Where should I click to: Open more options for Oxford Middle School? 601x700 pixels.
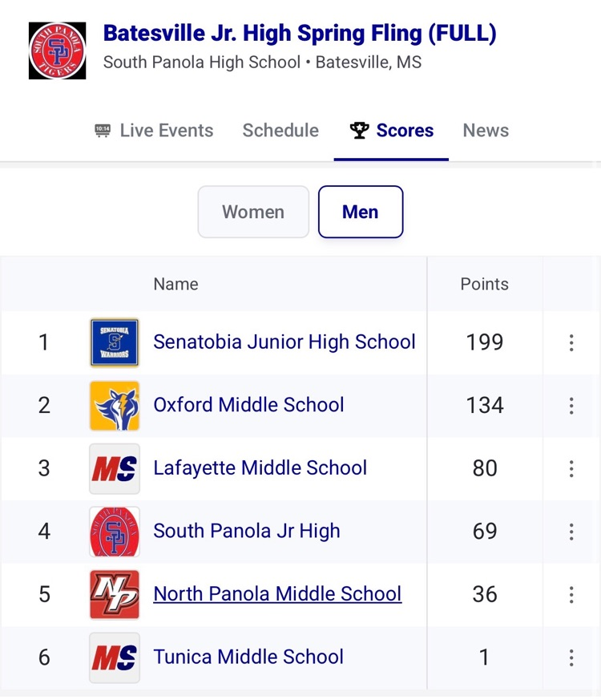(571, 406)
